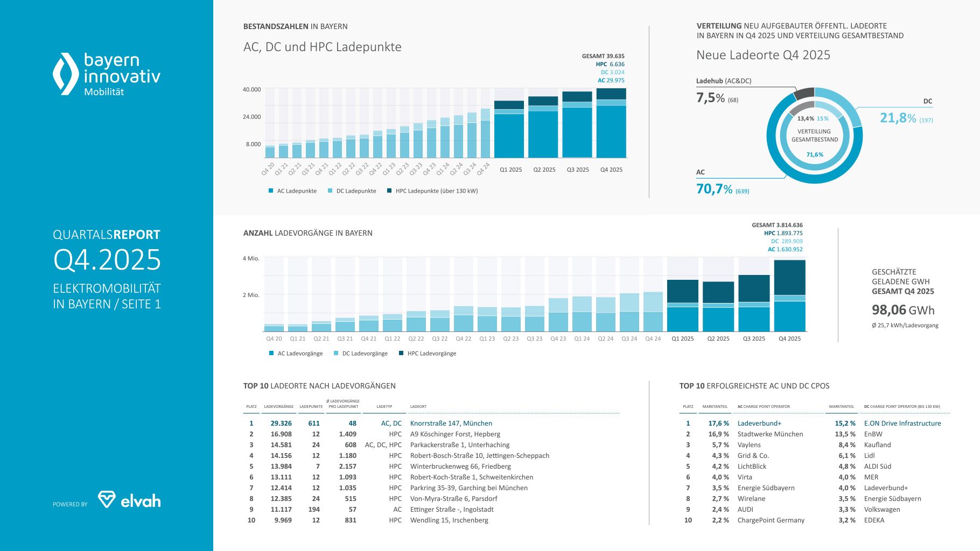The height and width of the screenshot is (551, 980).
Task: Open the E.ON Drive Infrastructure entry
Action: pyautogui.click(x=902, y=423)
